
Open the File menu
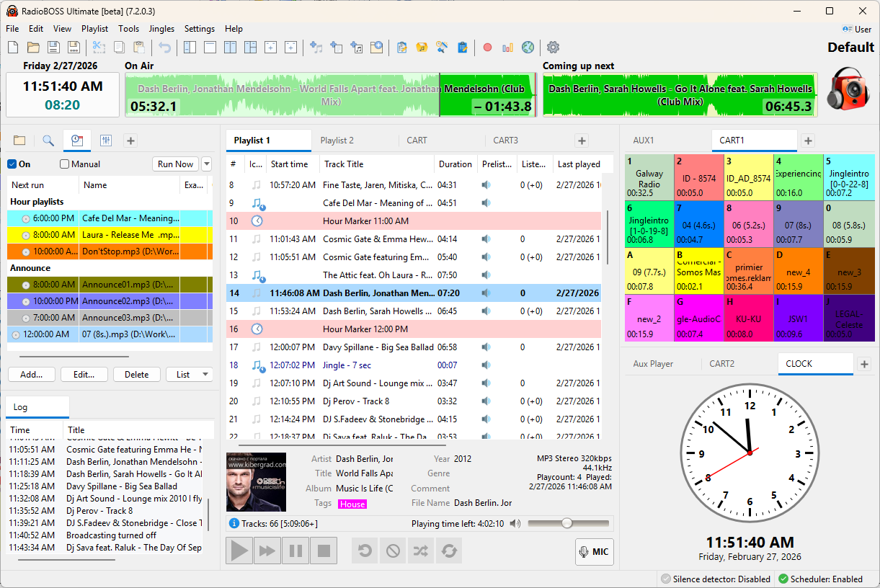(12, 29)
